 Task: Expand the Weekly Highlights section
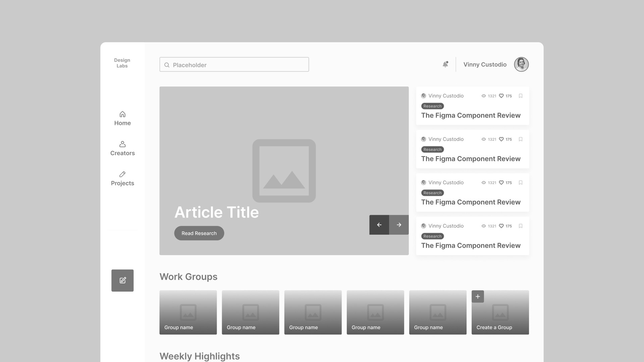tap(200, 356)
